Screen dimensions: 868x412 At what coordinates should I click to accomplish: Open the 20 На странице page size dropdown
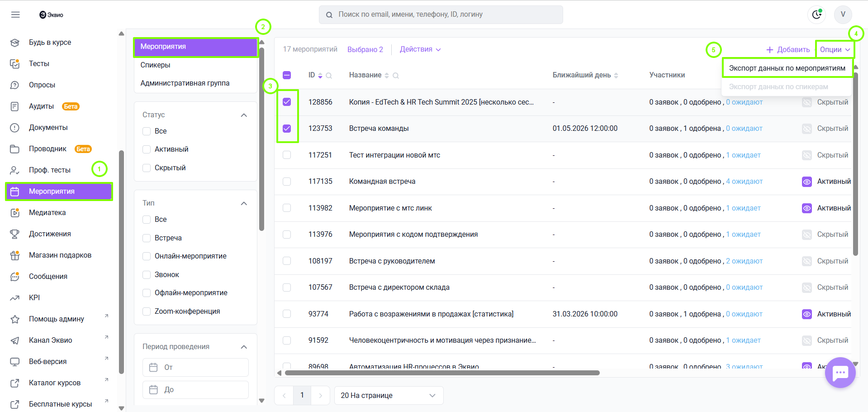388,395
